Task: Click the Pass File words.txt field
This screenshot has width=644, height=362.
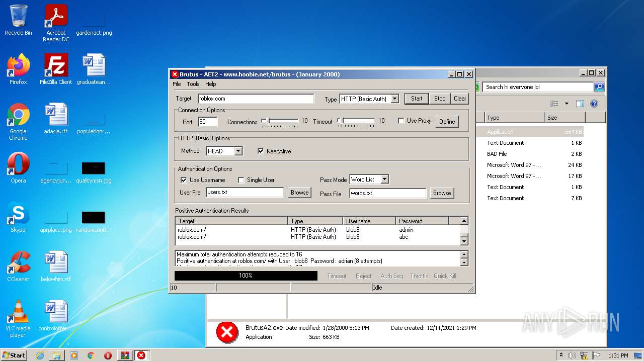Action: click(388, 193)
